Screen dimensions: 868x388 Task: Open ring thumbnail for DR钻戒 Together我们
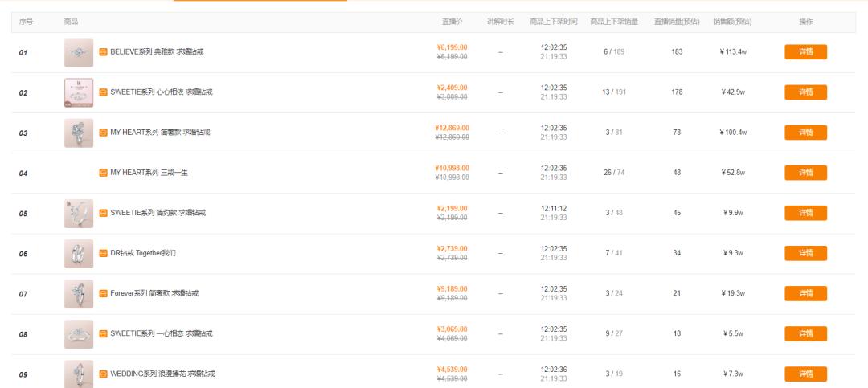pyautogui.click(x=79, y=254)
